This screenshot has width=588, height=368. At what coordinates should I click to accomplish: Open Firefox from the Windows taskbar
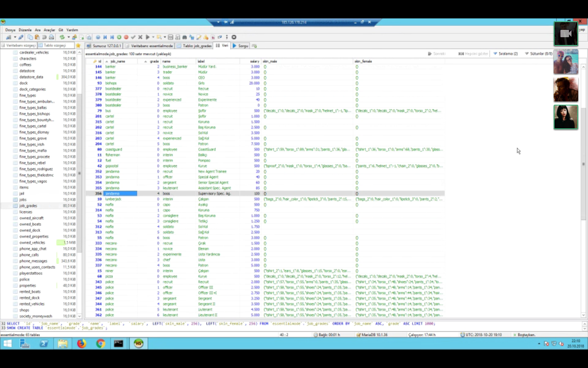[x=82, y=343]
